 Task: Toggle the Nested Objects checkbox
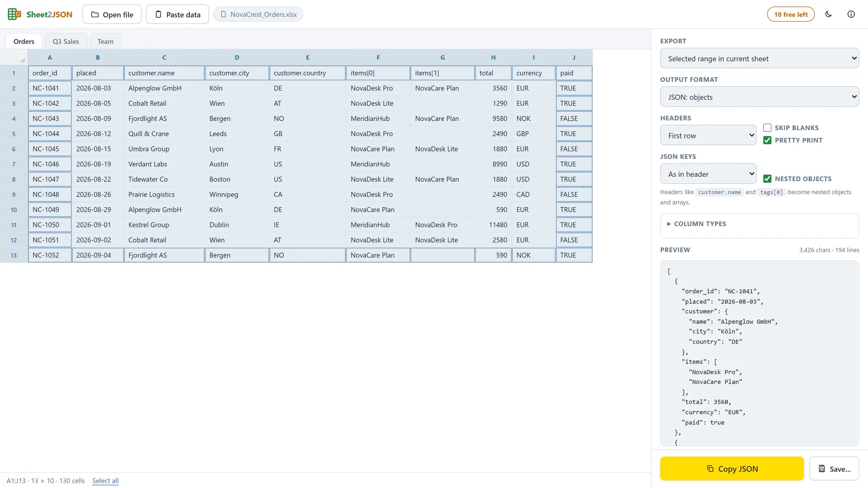[x=767, y=178]
